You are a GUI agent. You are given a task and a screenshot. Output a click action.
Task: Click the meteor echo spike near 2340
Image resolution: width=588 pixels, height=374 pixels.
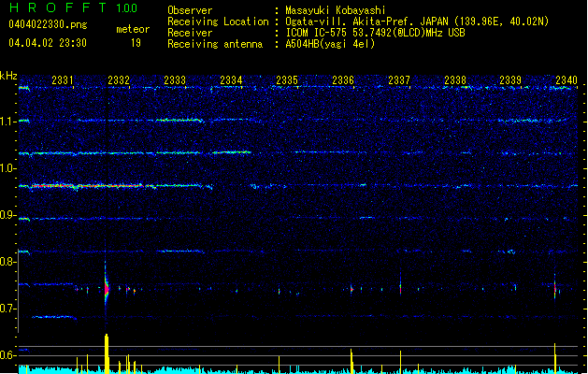(x=555, y=287)
